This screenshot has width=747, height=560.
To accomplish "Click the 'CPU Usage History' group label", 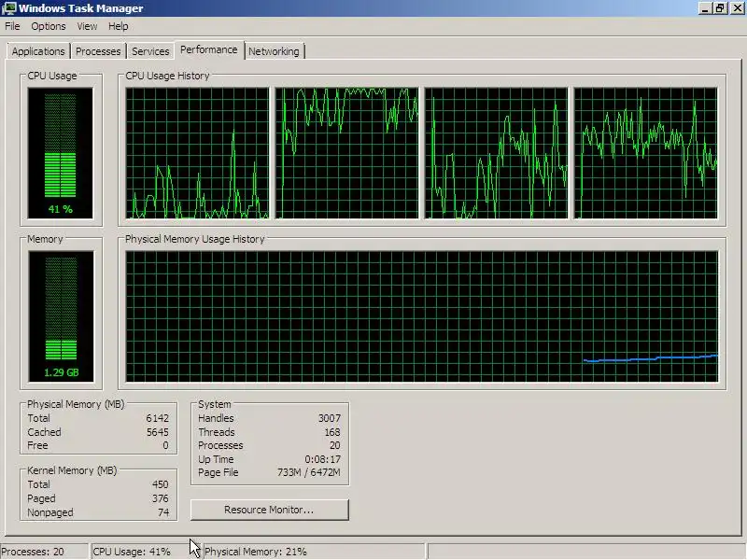I will tap(167, 76).
